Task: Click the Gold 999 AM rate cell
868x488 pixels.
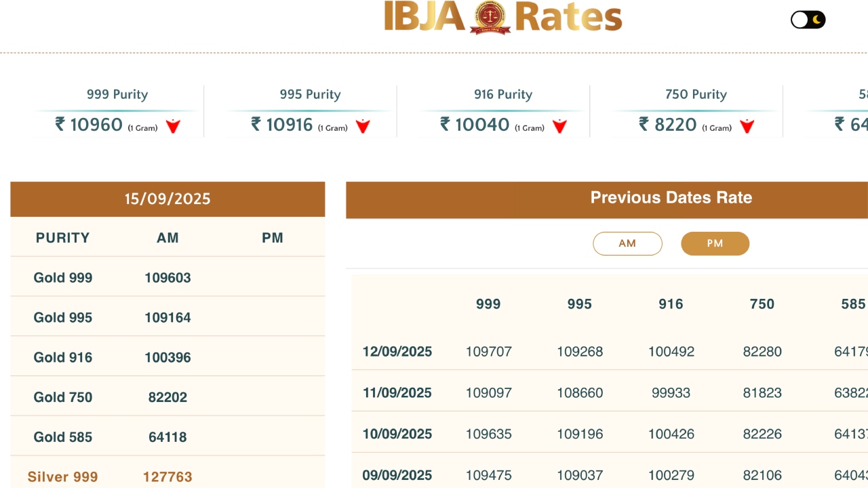Action: (x=167, y=277)
